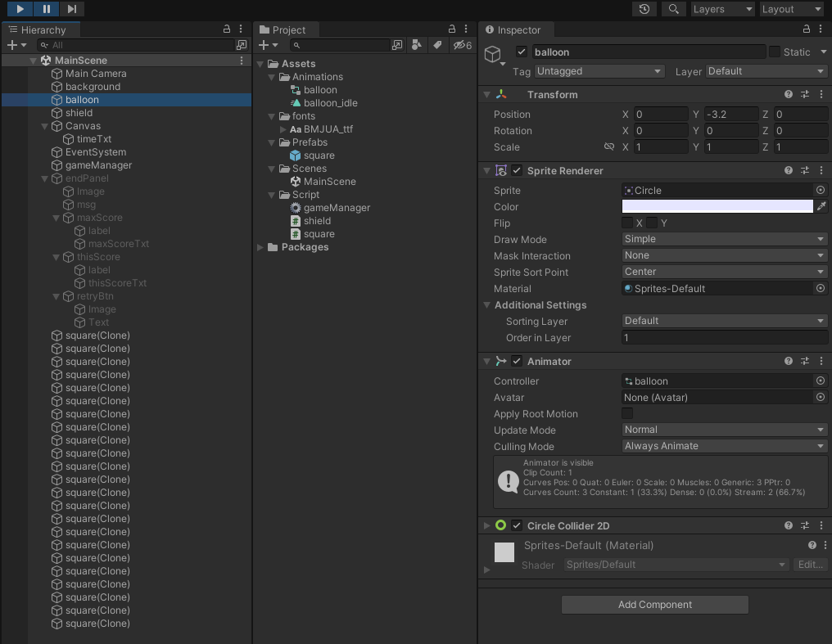The image size is (832, 644).
Task: Click the Project search field
Action: tap(340, 45)
